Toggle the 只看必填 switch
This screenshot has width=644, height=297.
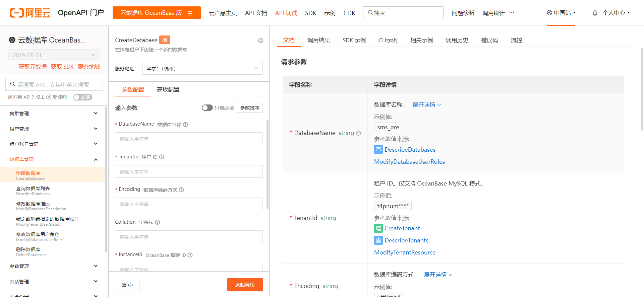[207, 107]
